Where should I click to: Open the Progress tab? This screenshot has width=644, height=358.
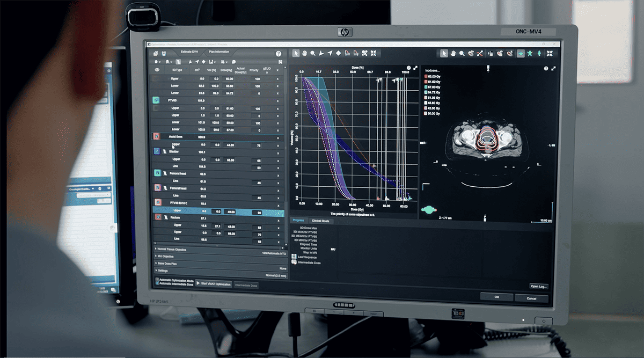pos(298,221)
